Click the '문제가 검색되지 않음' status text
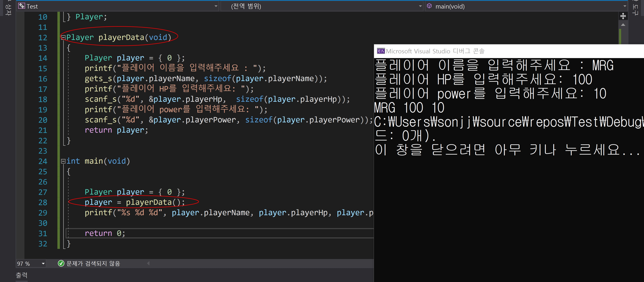Viewport: 644px width, 282px height. [93, 264]
